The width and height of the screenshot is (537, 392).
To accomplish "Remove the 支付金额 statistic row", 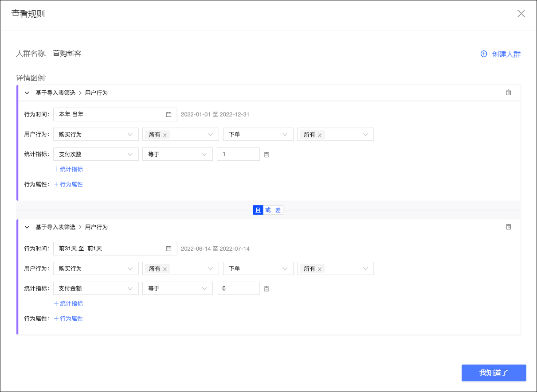I will [x=267, y=289].
